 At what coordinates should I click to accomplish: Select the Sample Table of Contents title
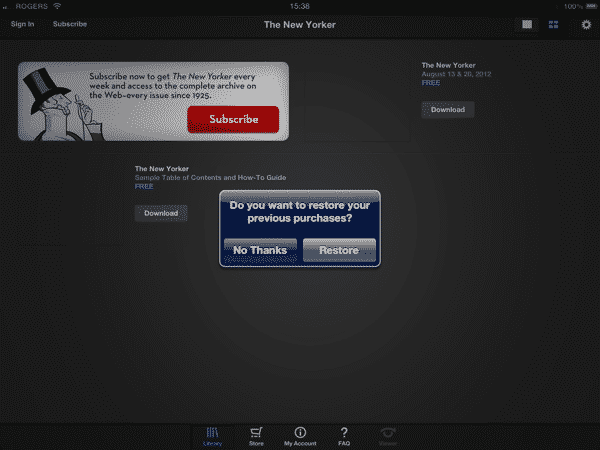point(210,177)
